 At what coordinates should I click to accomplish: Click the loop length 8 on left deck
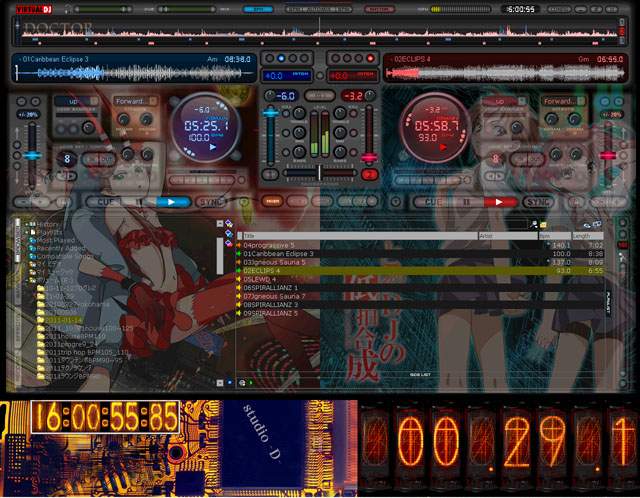[67, 159]
